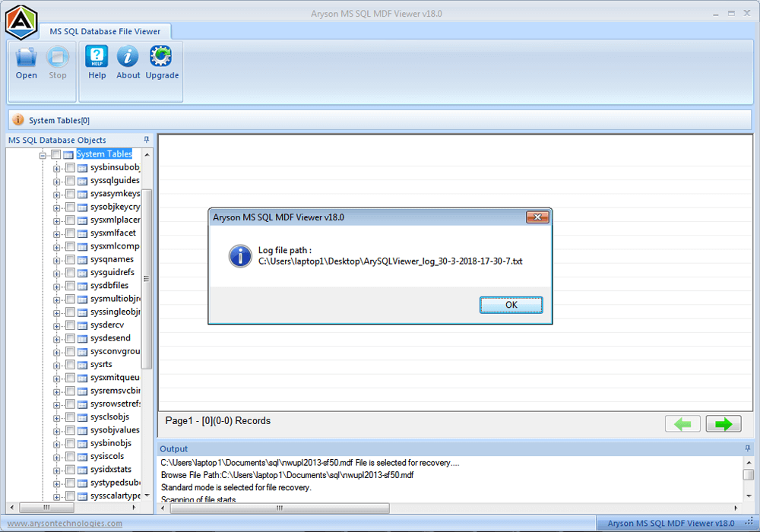Select systypedsubobjs tree entry

[x=116, y=483]
